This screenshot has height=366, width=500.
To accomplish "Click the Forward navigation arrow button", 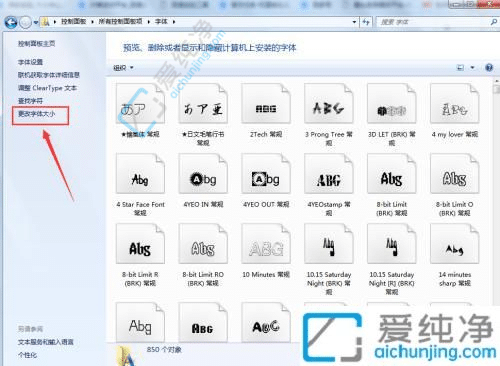I will pos(25,22).
